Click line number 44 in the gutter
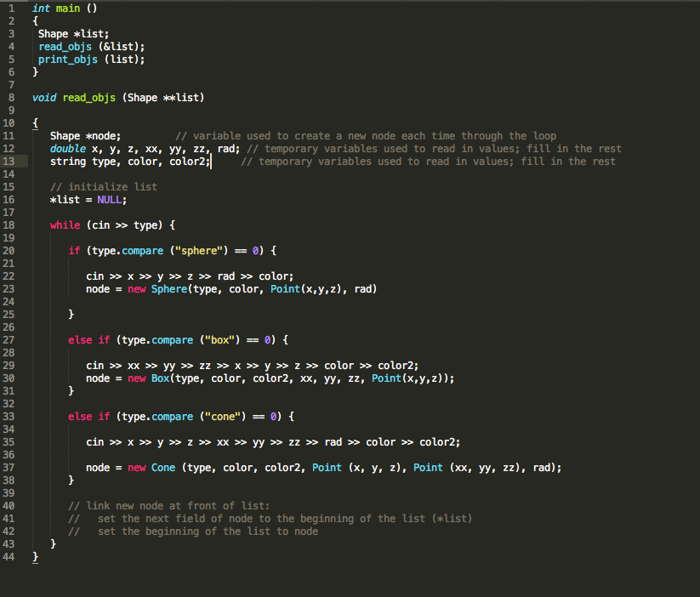 pos(9,557)
